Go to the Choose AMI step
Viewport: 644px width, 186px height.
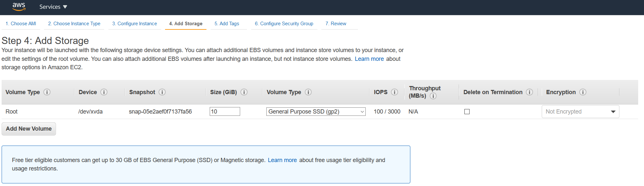21,24
